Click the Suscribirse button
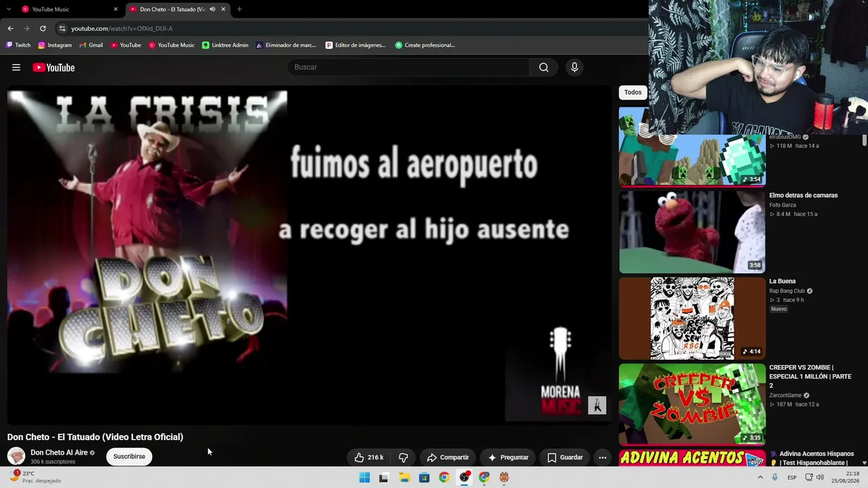This screenshot has height=488, width=868. [x=129, y=457]
